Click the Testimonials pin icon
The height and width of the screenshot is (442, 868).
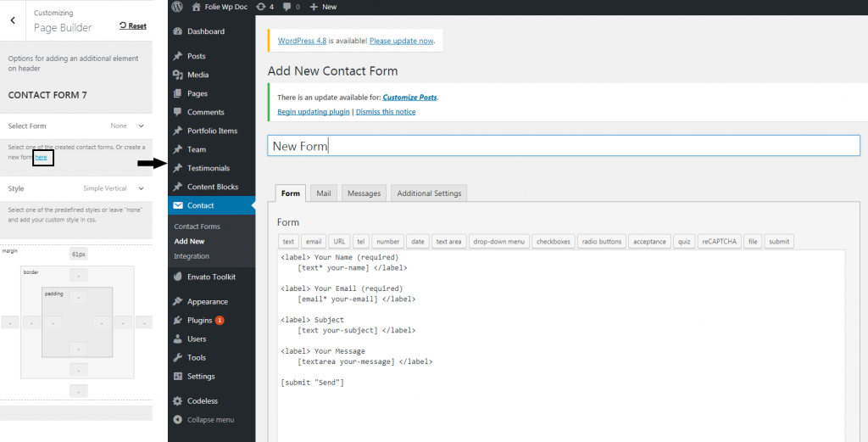pos(178,168)
